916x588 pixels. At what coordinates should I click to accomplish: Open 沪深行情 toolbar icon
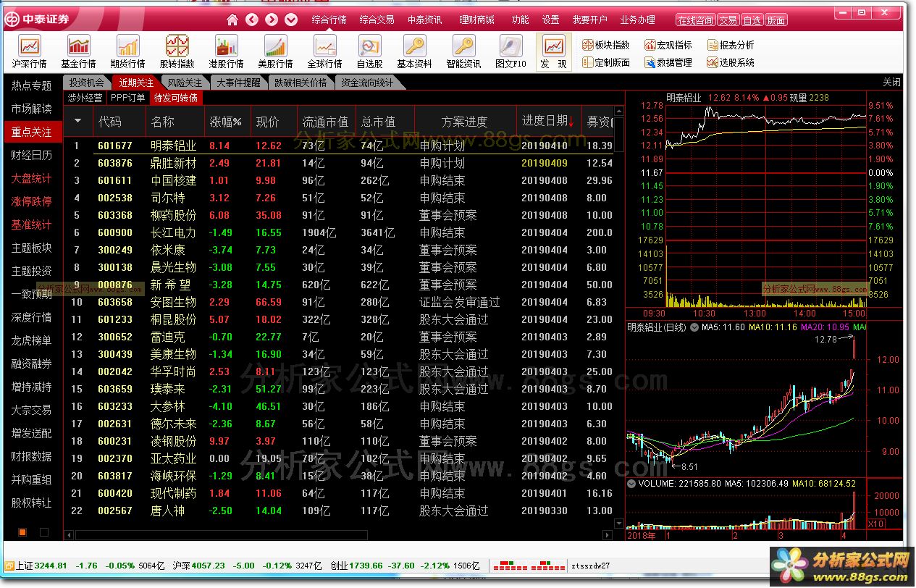coord(30,53)
